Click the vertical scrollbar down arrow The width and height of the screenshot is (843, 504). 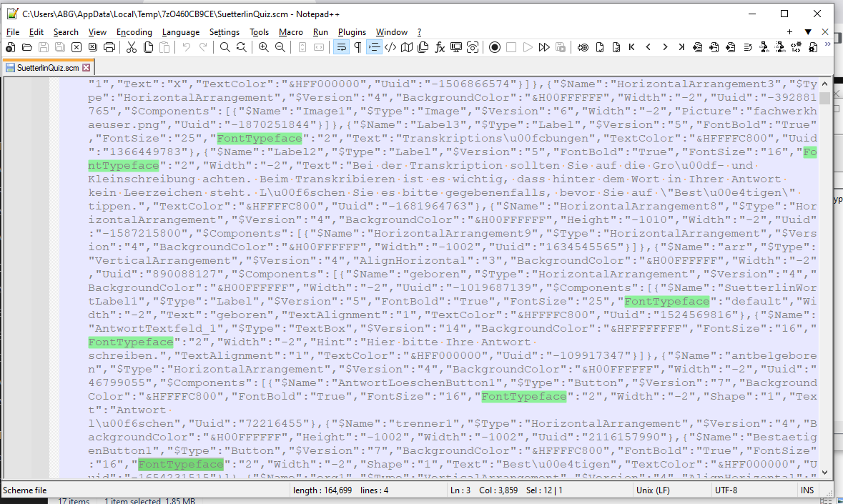(x=824, y=472)
